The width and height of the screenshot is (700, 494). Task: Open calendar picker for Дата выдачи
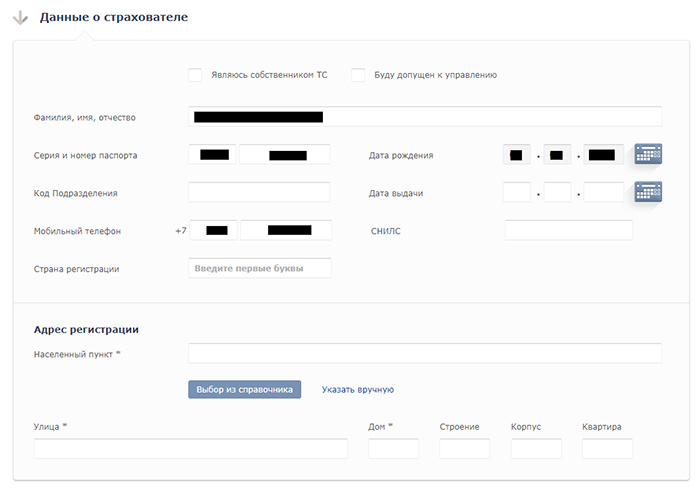tap(648, 192)
